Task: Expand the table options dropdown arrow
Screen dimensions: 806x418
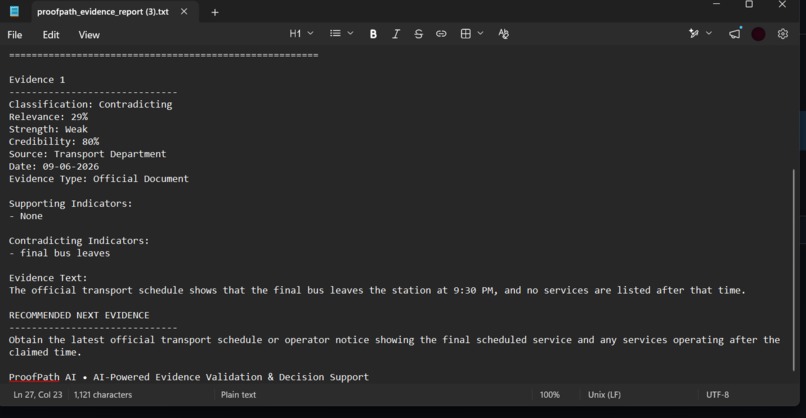Action: pos(481,33)
